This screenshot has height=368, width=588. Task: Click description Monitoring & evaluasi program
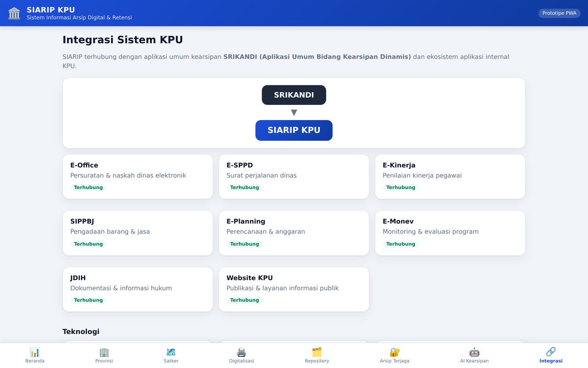pos(430,231)
